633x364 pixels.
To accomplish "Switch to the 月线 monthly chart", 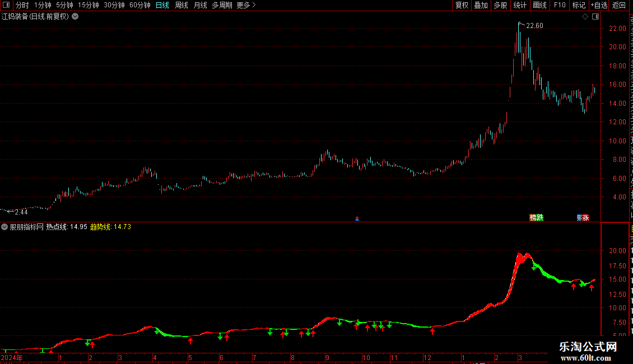I will point(200,5).
